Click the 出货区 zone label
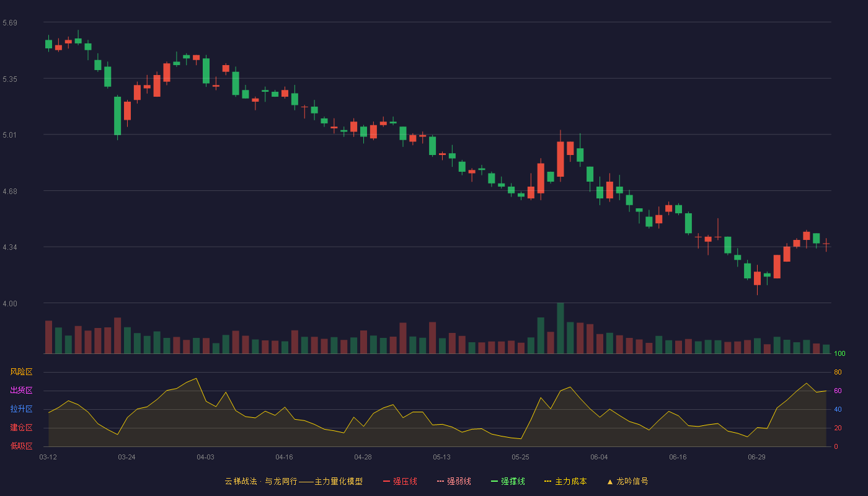Image resolution: width=868 pixels, height=496 pixels. 21,391
